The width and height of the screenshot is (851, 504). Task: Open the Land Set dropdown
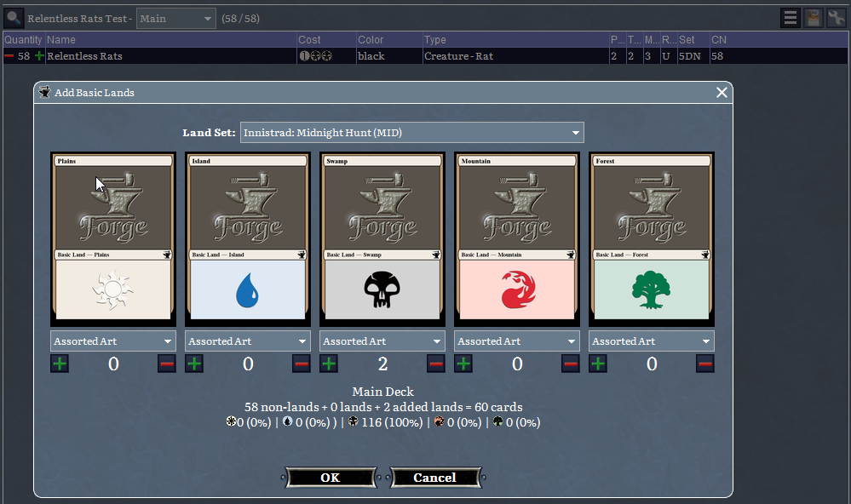(x=411, y=133)
